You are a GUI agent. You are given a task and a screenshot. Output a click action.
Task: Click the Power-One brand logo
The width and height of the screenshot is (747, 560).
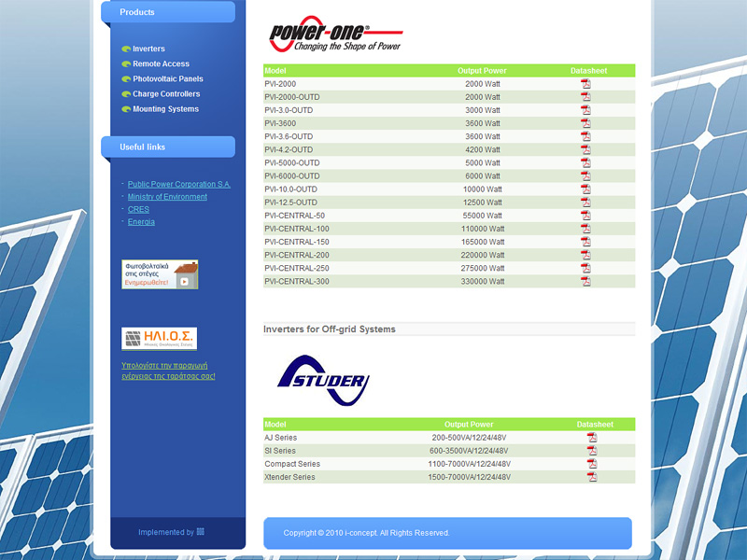[x=336, y=34]
